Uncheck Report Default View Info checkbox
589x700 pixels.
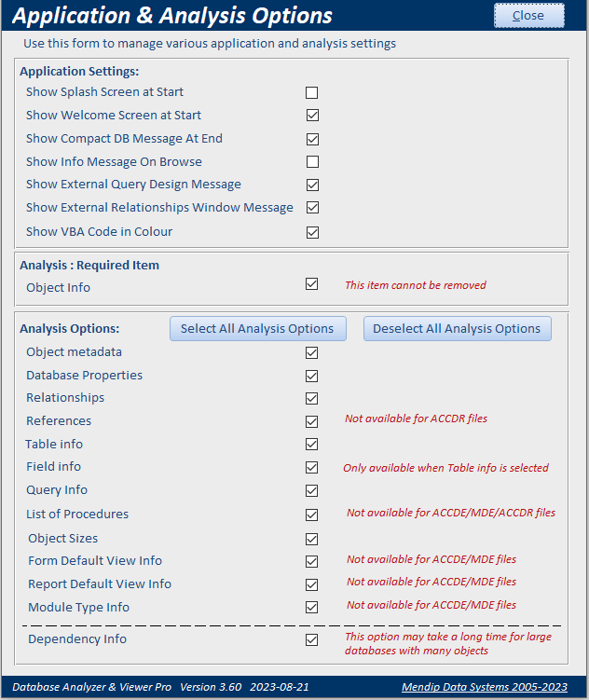(x=311, y=584)
